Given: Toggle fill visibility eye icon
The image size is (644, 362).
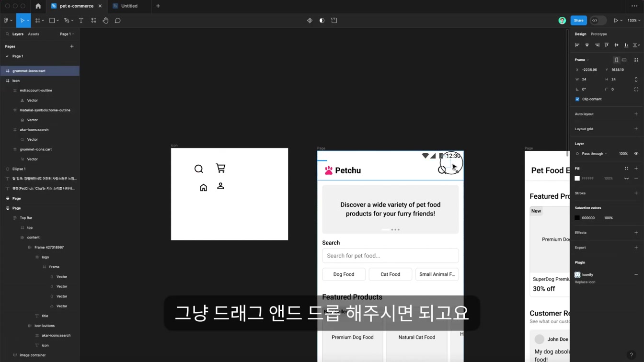Looking at the screenshot, I should tap(626, 178).
